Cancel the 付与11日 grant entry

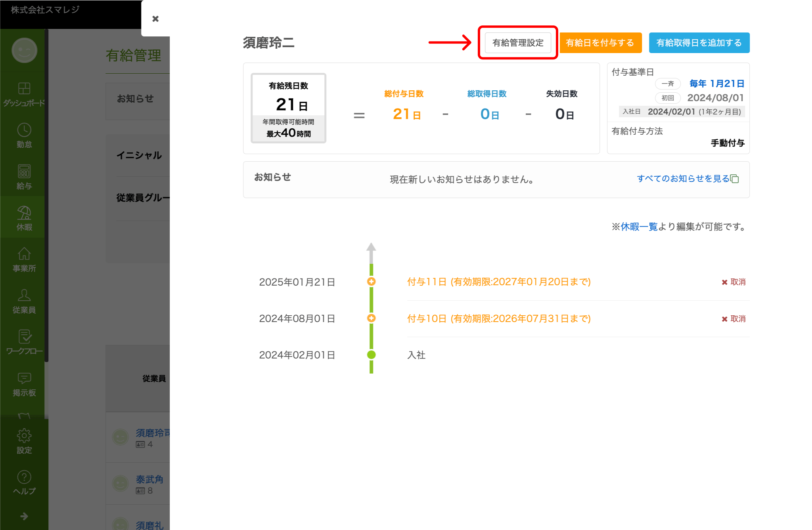click(x=733, y=282)
